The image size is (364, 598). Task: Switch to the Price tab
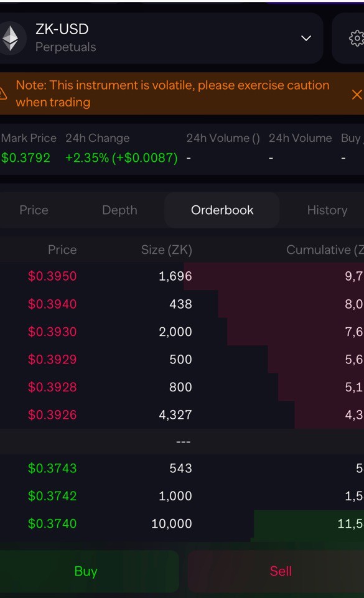[34, 210]
